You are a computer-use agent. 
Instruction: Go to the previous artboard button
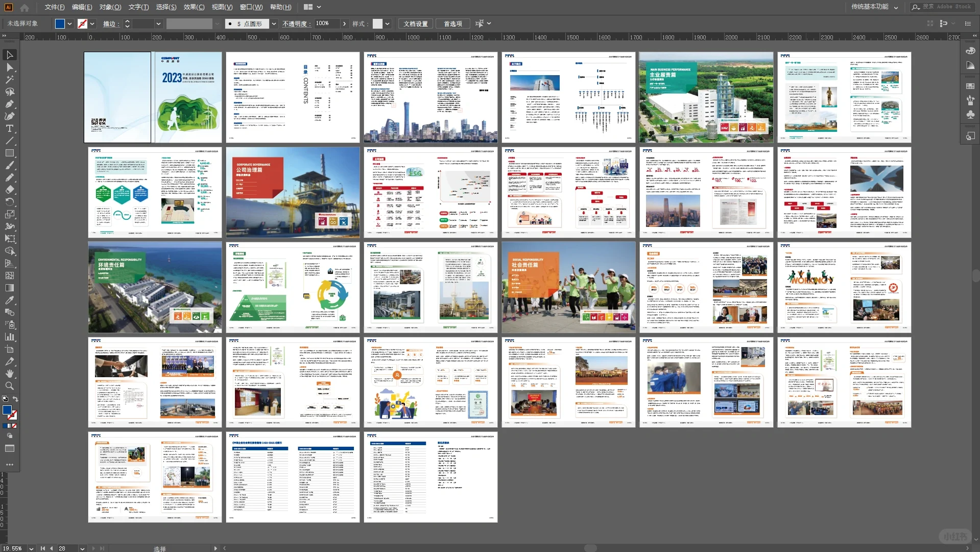click(x=51, y=548)
